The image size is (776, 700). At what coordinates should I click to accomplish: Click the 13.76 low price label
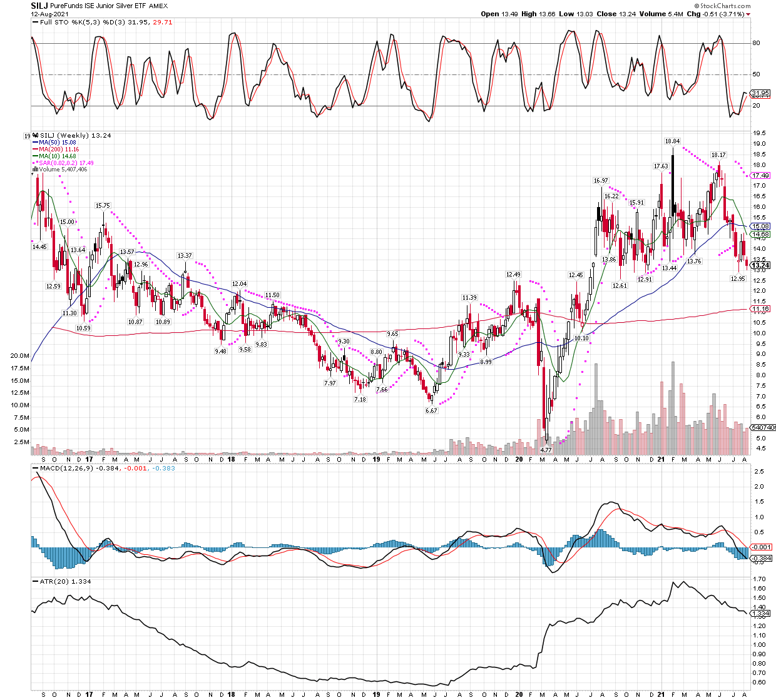(694, 261)
